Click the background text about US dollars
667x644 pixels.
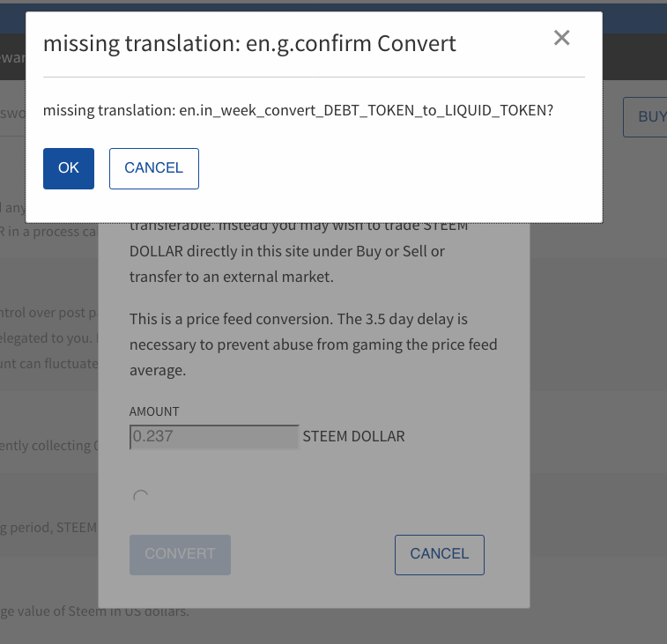(97, 611)
